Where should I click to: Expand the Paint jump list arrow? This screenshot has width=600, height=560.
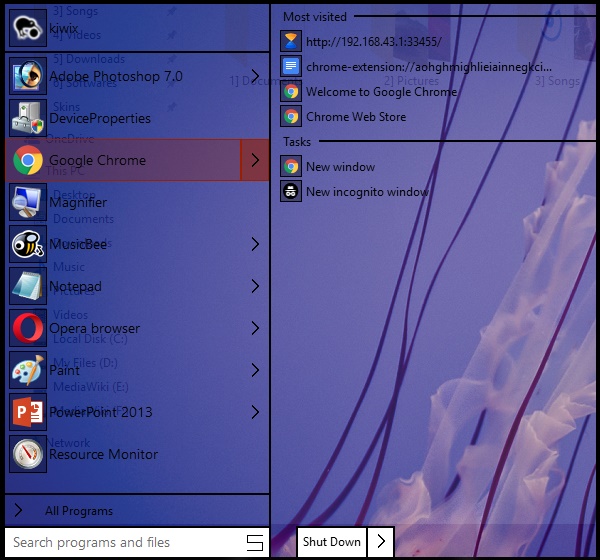255,370
